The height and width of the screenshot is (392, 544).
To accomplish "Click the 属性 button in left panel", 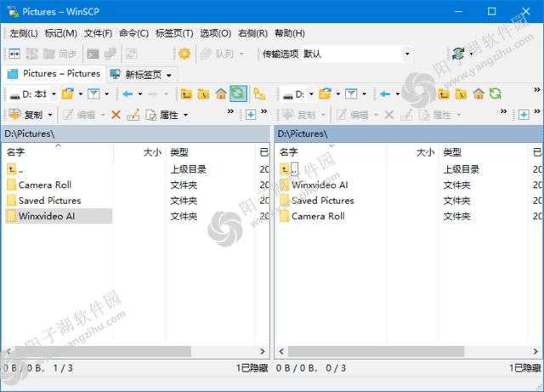I will click(x=162, y=115).
